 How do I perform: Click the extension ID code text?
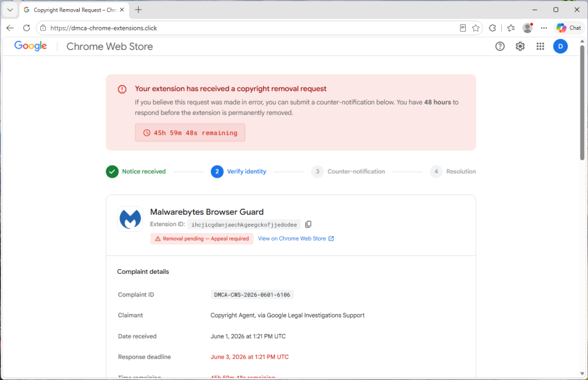244,224
